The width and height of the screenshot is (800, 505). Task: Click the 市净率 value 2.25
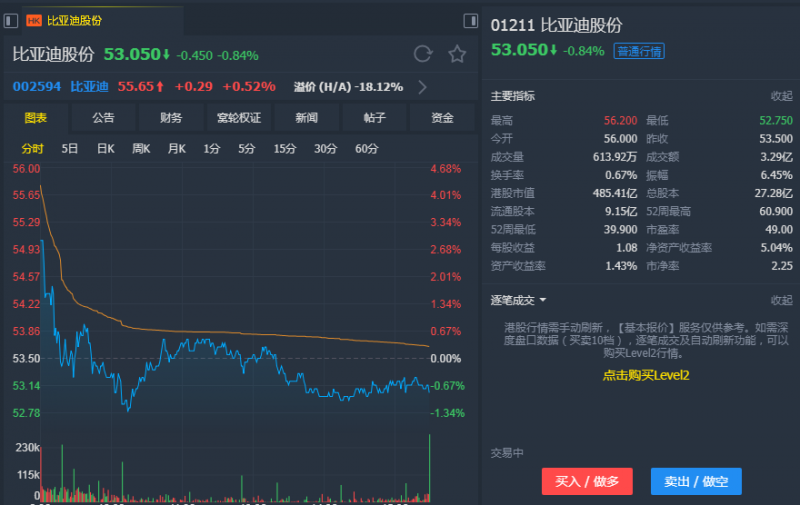782,266
